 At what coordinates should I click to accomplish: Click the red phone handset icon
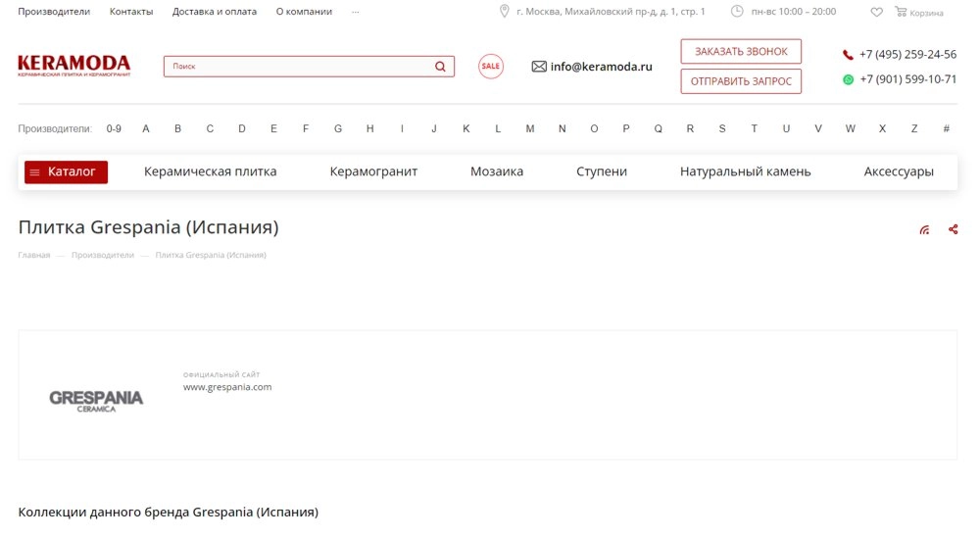[x=848, y=55]
